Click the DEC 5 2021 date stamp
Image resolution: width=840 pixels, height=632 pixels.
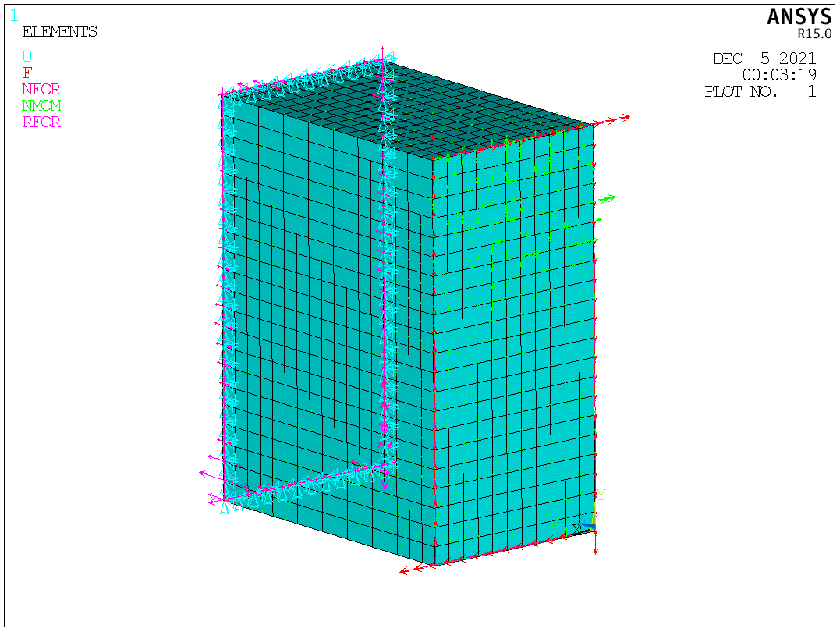[764, 59]
